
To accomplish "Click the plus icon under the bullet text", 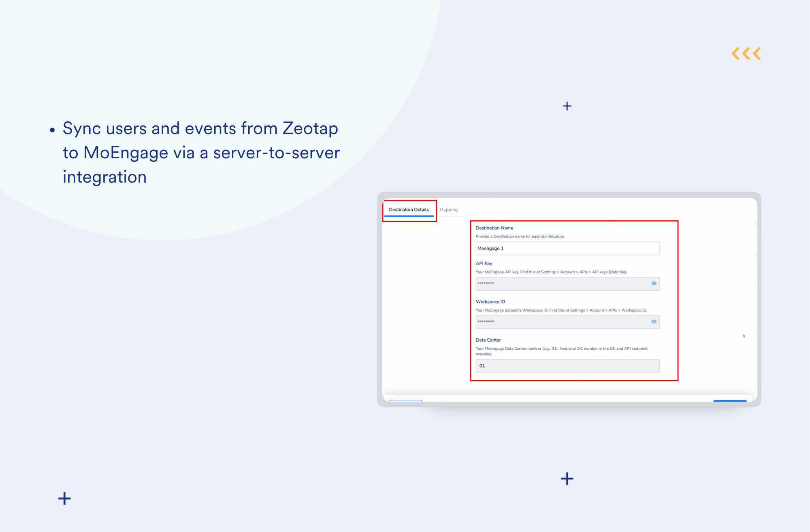I will (64, 498).
